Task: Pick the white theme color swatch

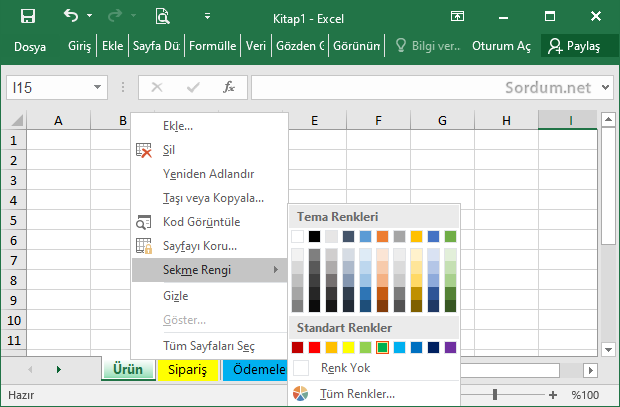Action: pyautogui.click(x=297, y=237)
